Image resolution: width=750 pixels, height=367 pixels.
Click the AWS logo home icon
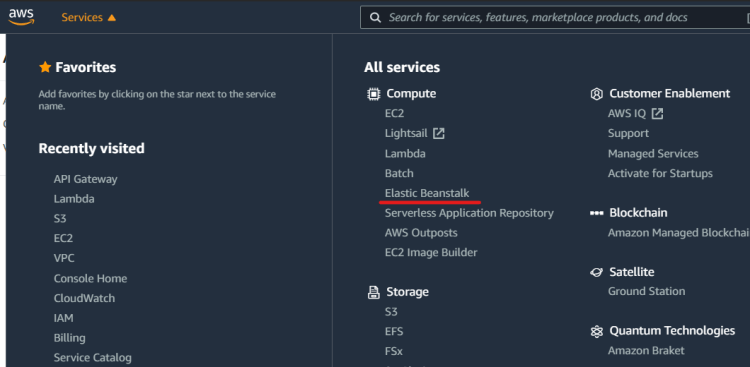pyautogui.click(x=21, y=17)
